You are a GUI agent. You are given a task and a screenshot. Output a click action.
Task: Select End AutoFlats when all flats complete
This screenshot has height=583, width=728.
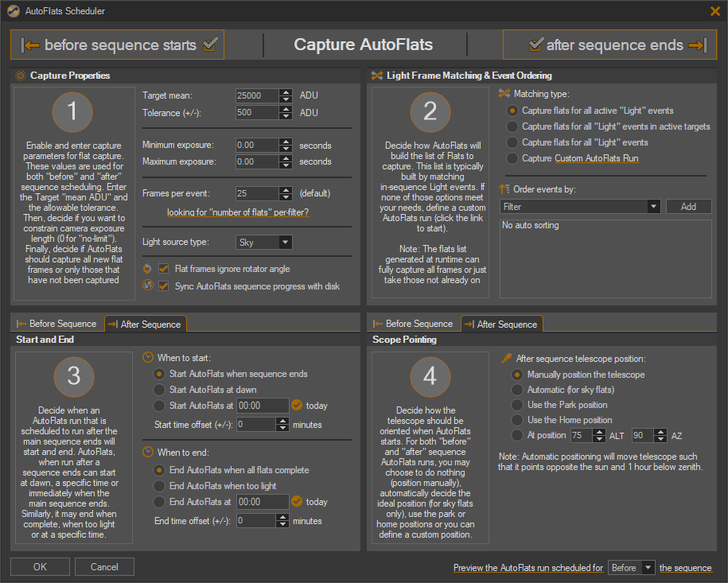click(159, 470)
